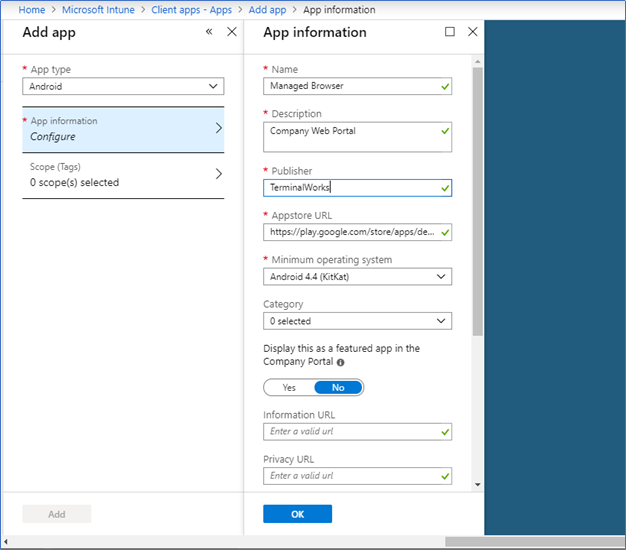Viewport: 626px width, 550px height.
Task: Maximize the App information blade
Action: pos(450,32)
